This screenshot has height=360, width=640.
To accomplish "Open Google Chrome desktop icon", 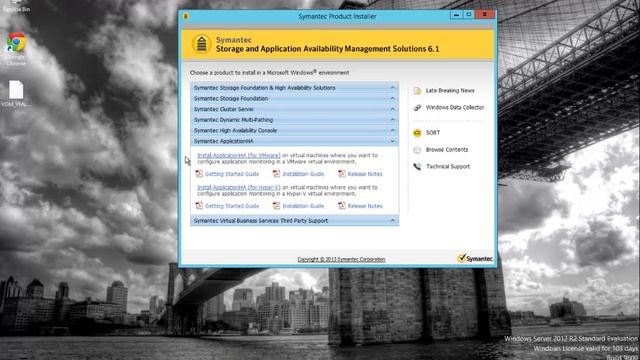I will tap(16, 42).
